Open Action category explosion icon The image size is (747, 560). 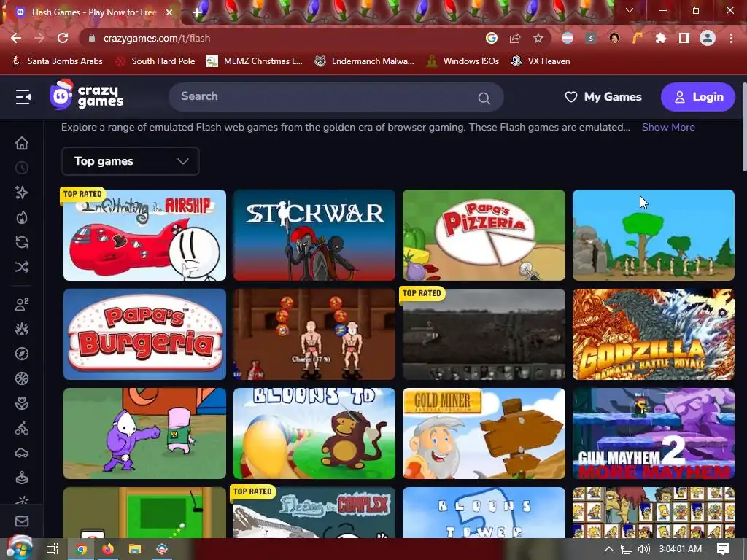point(22,329)
